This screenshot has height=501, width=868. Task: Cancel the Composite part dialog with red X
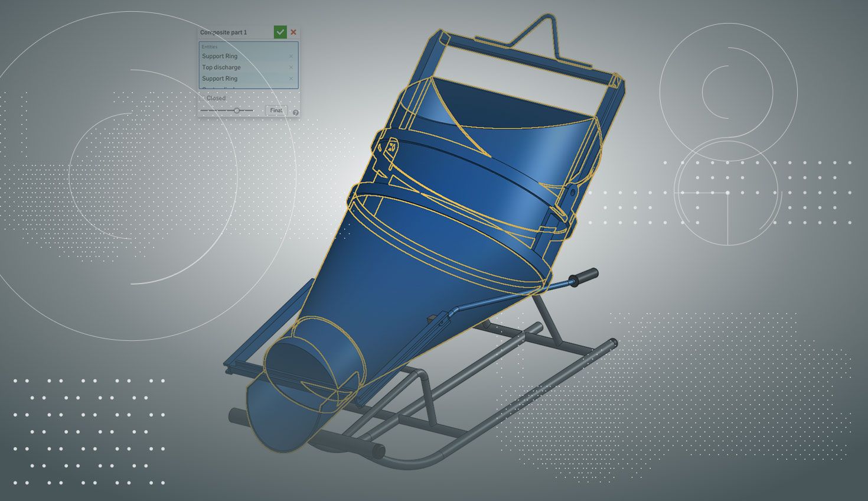(293, 32)
